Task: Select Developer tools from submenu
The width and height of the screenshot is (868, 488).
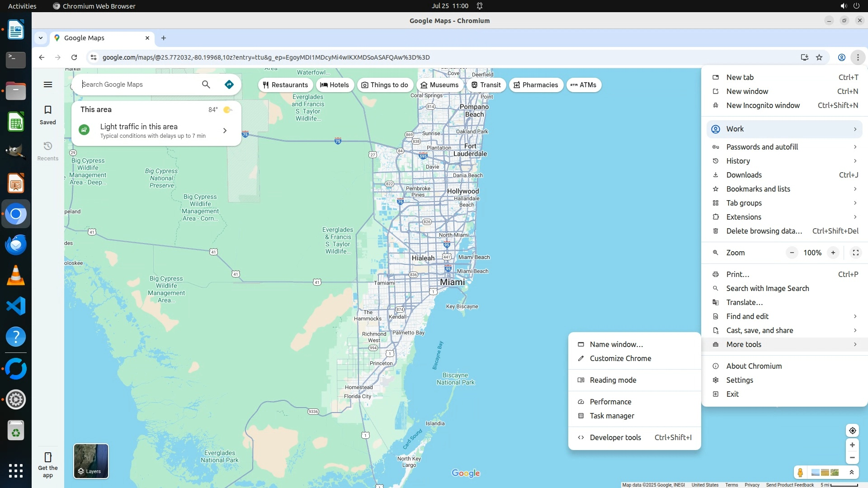Action: tap(615, 437)
